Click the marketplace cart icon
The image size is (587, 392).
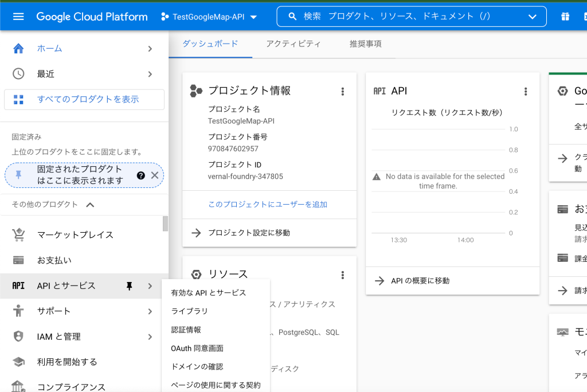(x=18, y=235)
